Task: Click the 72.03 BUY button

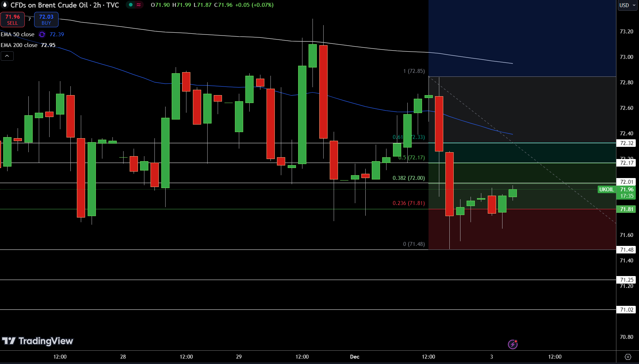Action: (x=46, y=20)
